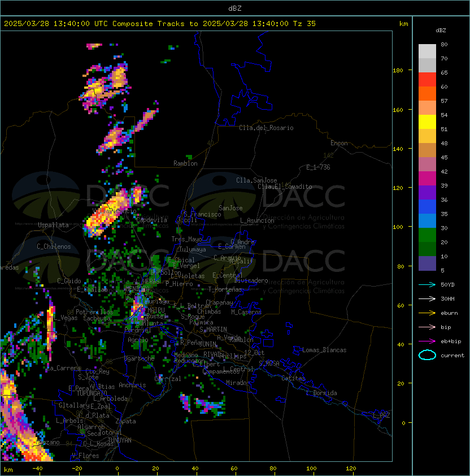This screenshot has width=470, height=476.
Task: Click the eburn yellow arrow legend icon
Action: click(427, 313)
